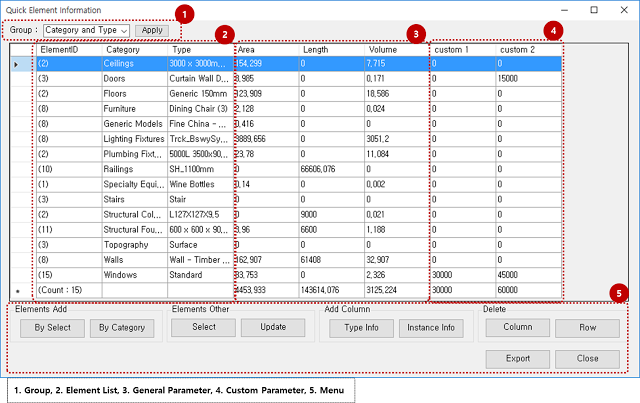
Task: Click the Select button in Elements Other
Action: (204, 327)
